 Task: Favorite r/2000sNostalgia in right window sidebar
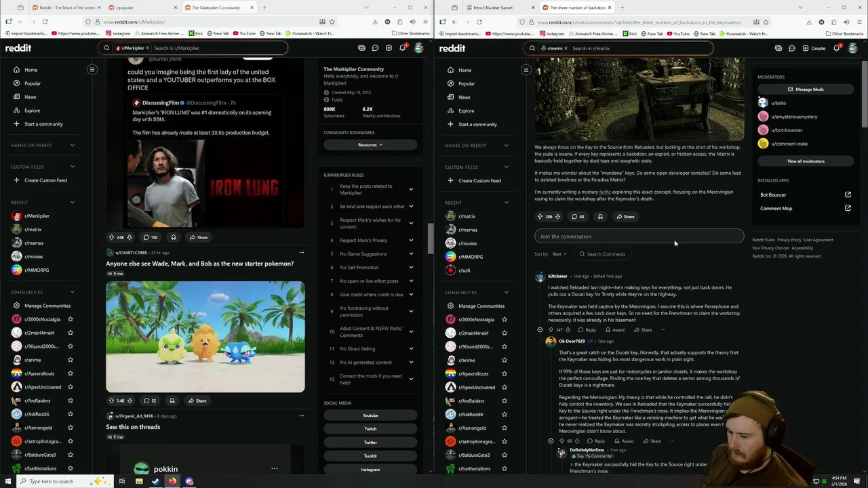(x=505, y=319)
